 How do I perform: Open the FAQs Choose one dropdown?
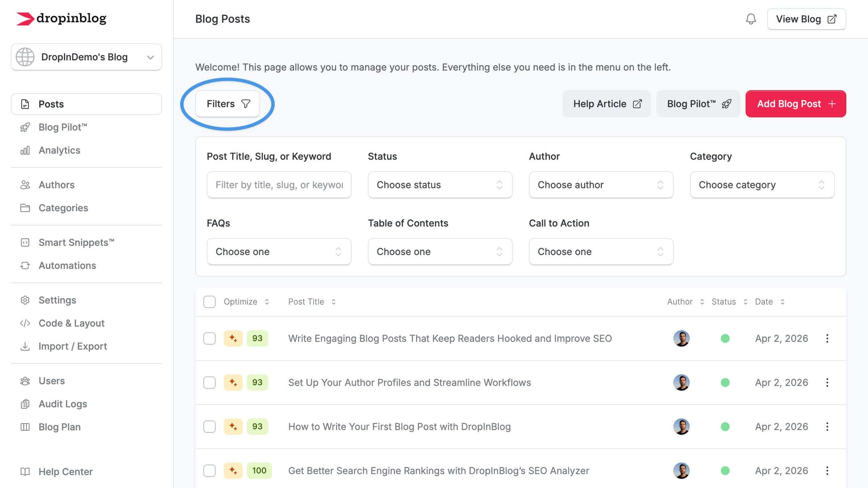coord(279,252)
